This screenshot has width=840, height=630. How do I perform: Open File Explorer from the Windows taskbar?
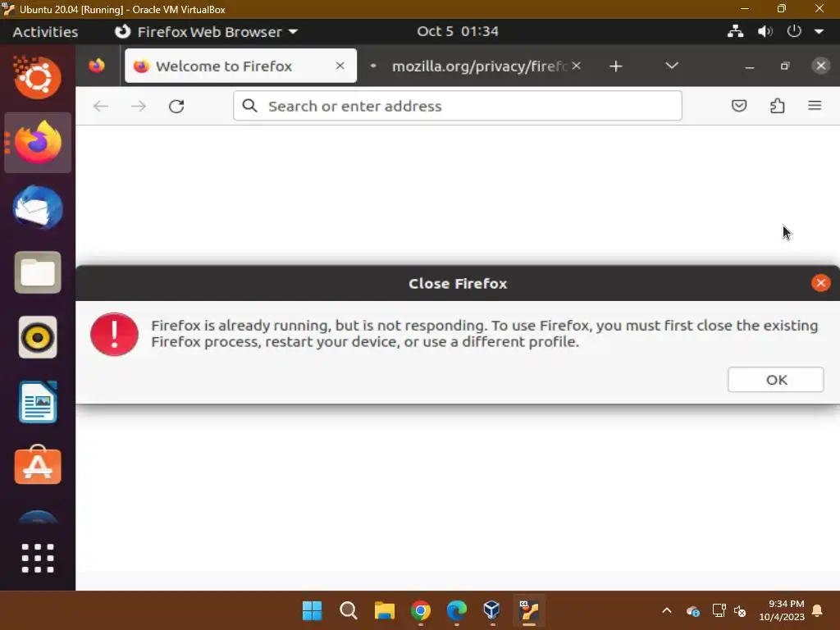coord(384,610)
